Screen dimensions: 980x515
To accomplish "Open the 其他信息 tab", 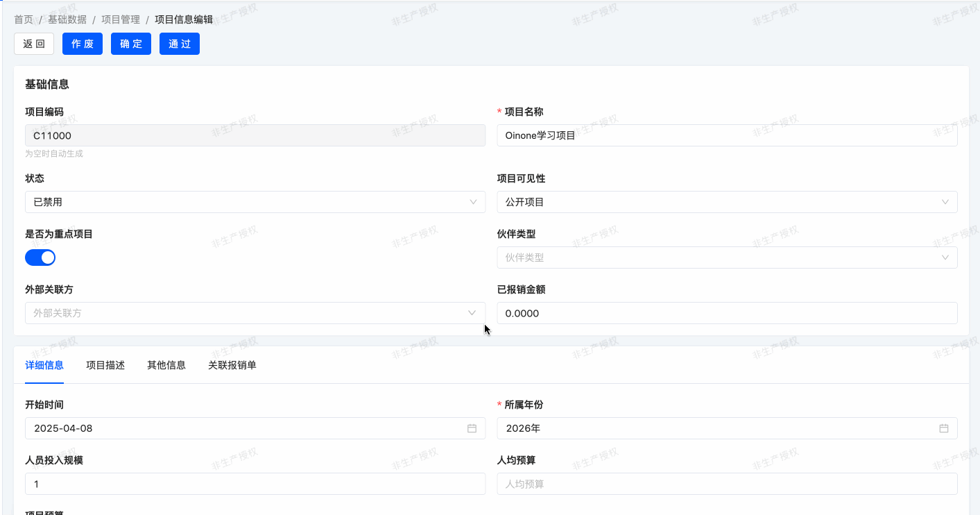I will pyautogui.click(x=166, y=365).
